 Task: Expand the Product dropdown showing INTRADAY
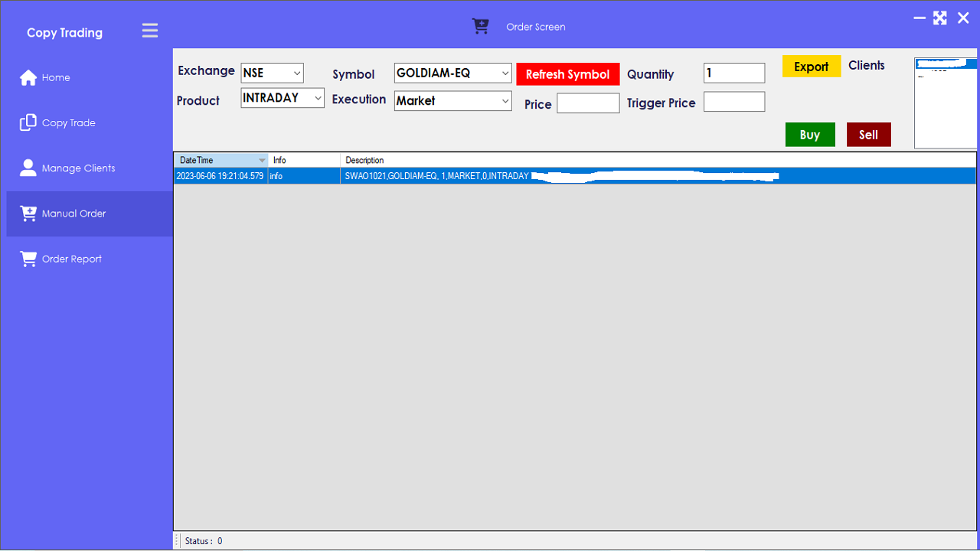(x=283, y=98)
